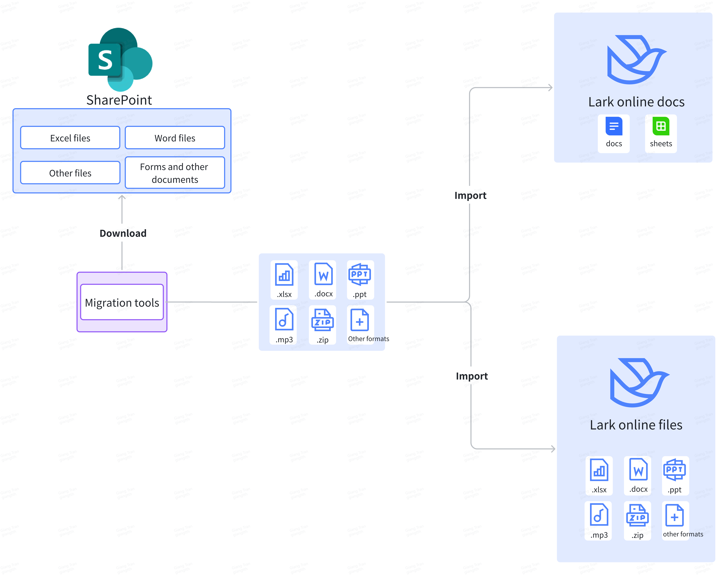728x575 pixels.
Task: Click the Other formats icon in the middle panel
Action: pyautogui.click(x=360, y=320)
